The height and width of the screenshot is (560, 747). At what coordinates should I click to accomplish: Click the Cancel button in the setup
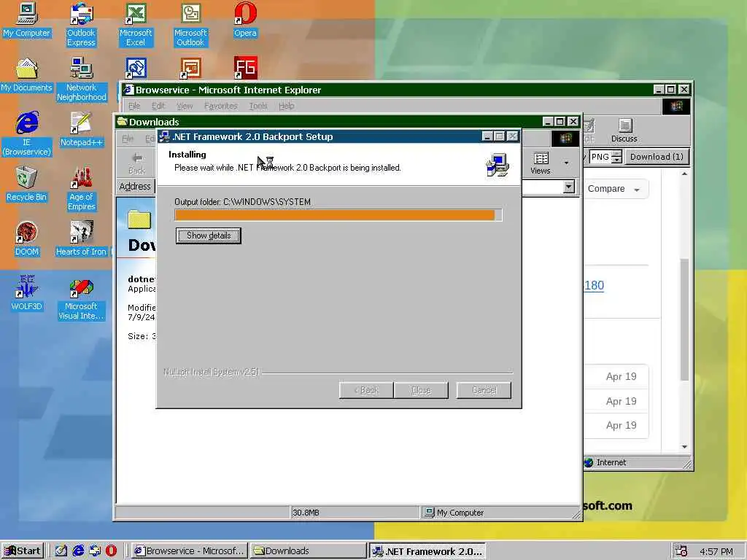[484, 390]
